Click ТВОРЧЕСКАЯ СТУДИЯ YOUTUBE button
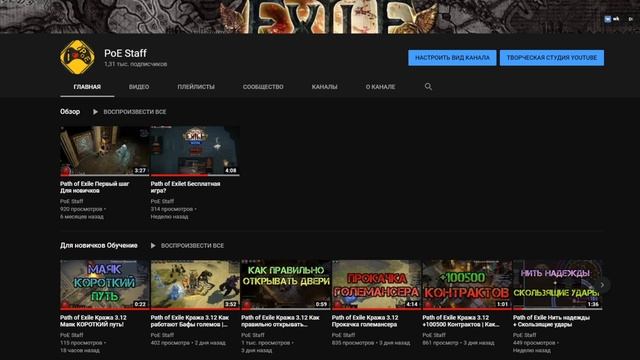The height and width of the screenshot is (360, 640). (552, 58)
